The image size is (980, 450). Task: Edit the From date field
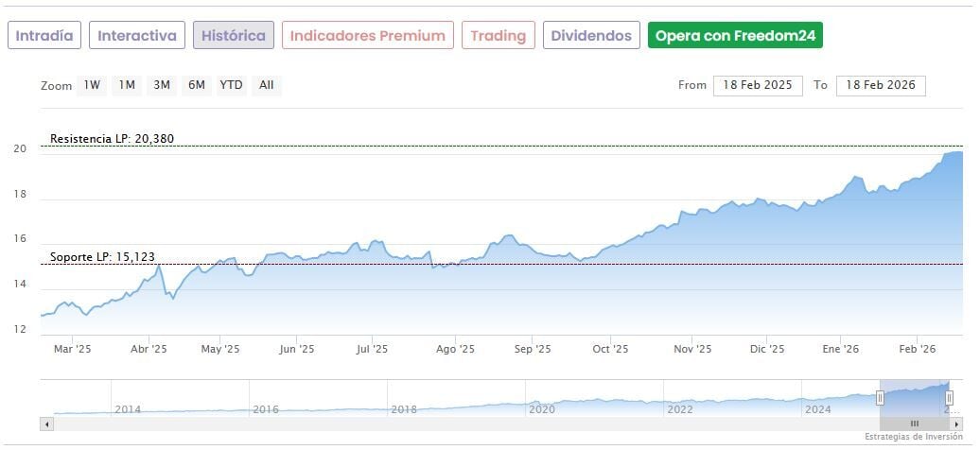[758, 85]
